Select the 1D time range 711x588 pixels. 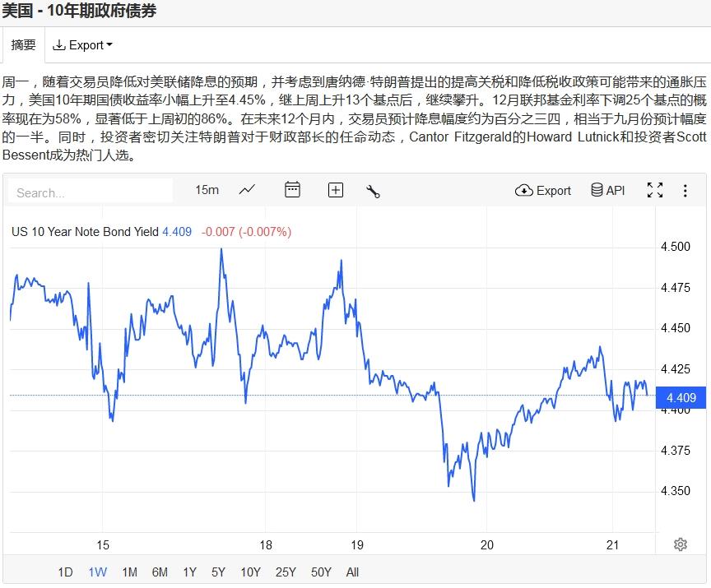tap(65, 572)
